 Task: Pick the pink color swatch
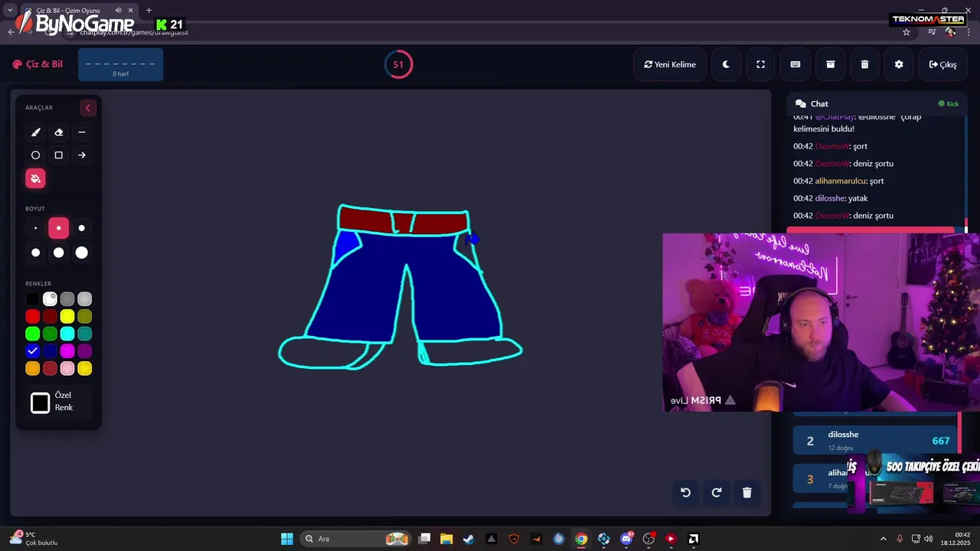pyautogui.click(x=67, y=369)
